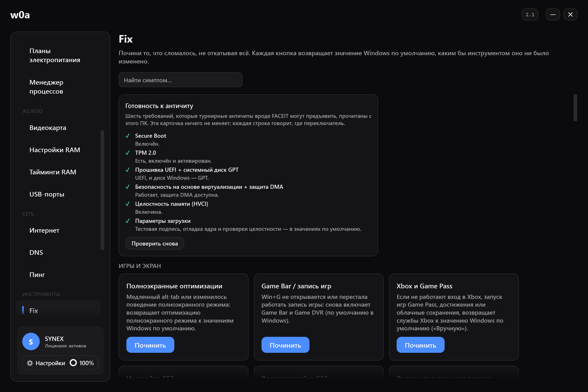Click the zoom ring icon beside 100%

pyautogui.click(x=73, y=363)
